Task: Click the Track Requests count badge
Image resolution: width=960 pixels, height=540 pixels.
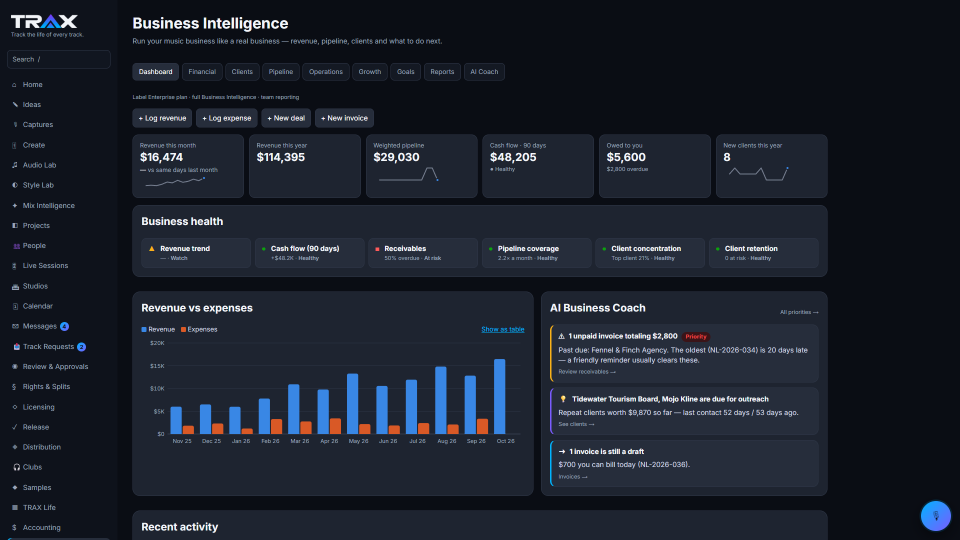Action: coord(81,347)
